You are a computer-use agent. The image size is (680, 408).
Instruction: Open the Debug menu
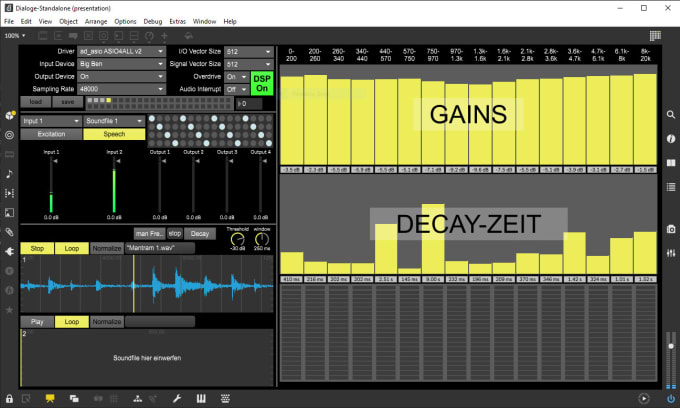pos(153,21)
